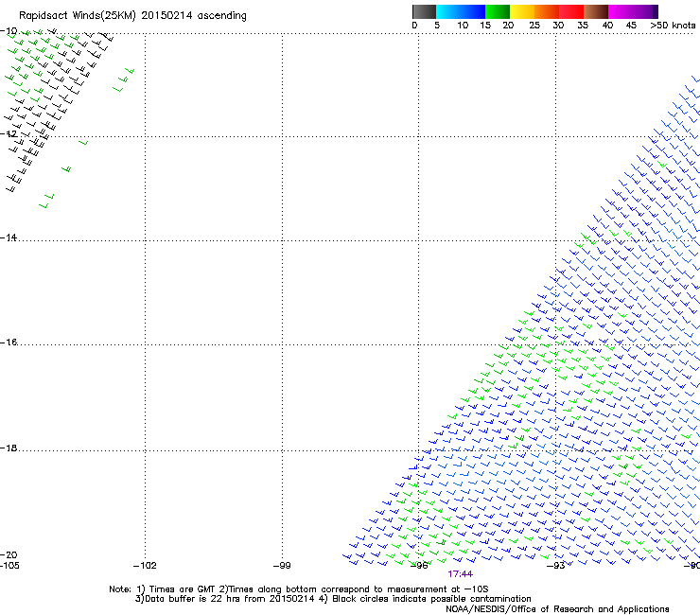Image resolution: width=700 pixels, height=615 pixels.
Task: Click the 'Times are GMT' note text
Action: tap(183, 589)
